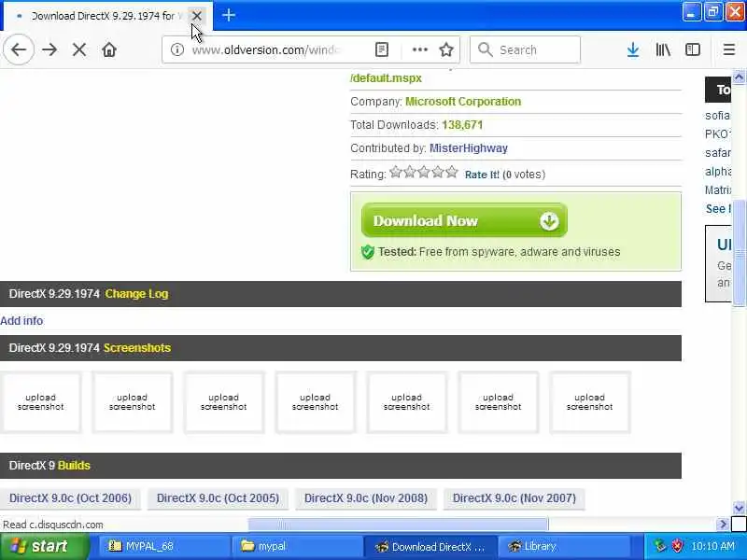Open a new tab with plus button
This screenshot has height=560, width=747.
coord(229,15)
